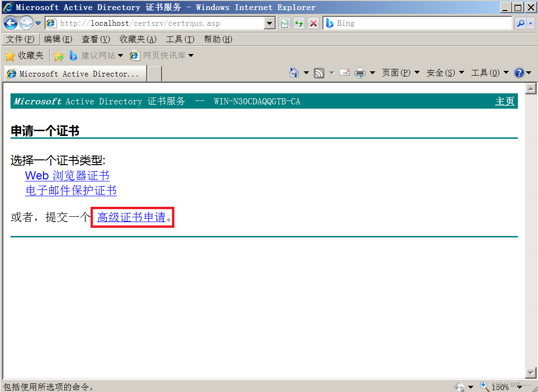538x392 pixels.
Task: Open the 收藏夹(A) menu
Action: click(138, 39)
